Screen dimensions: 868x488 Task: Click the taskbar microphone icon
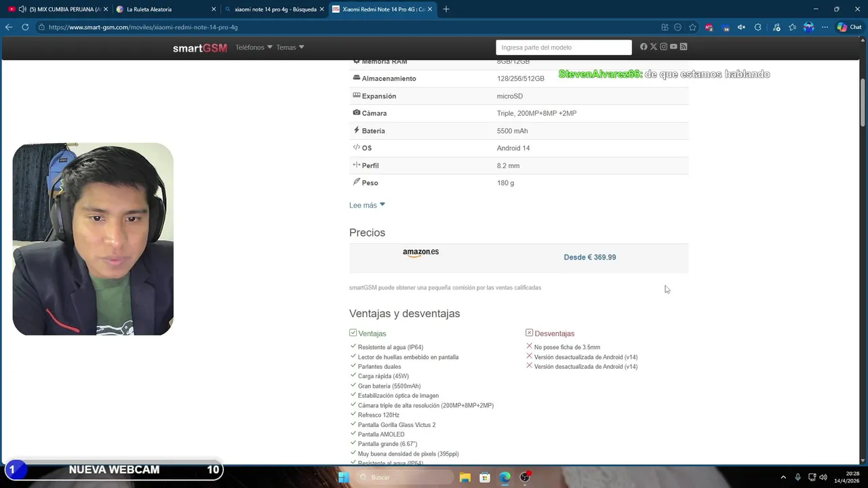[797, 477]
